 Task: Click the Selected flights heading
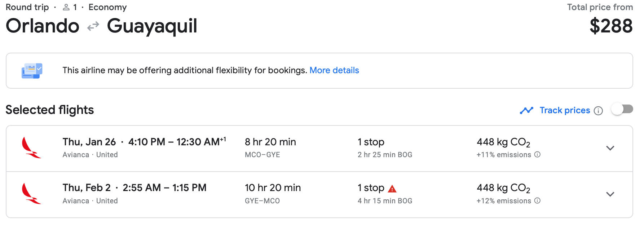click(x=50, y=110)
